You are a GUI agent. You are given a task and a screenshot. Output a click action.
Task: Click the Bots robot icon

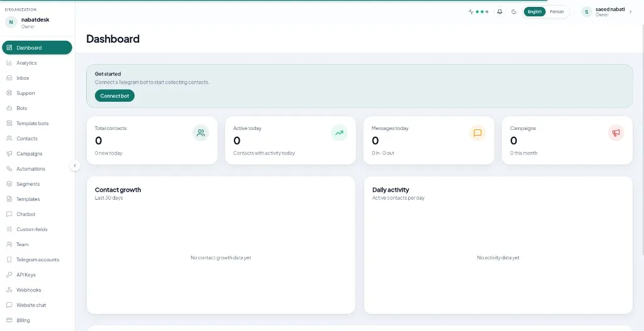tap(9, 108)
